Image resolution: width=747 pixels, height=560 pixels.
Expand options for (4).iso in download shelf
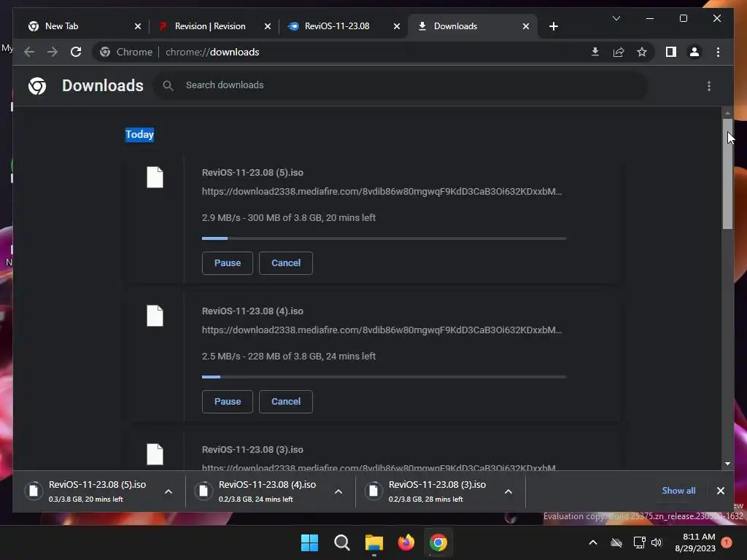coord(338,491)
